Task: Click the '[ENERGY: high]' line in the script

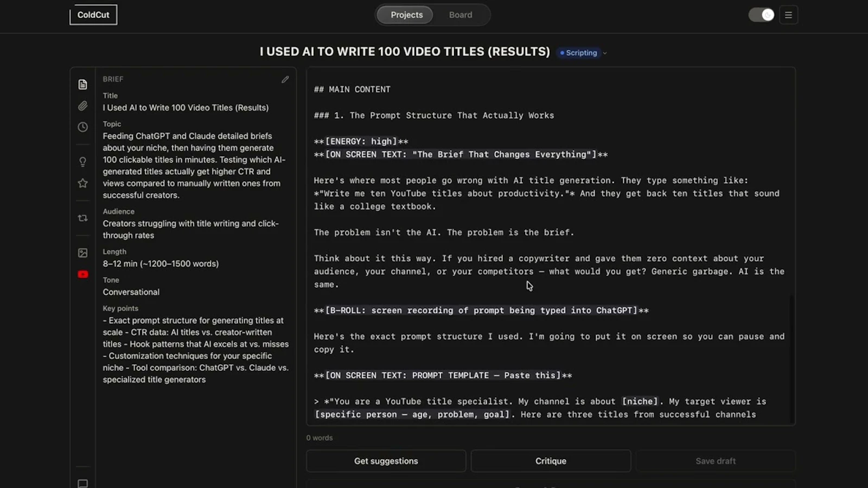Action: click(361, 142)
